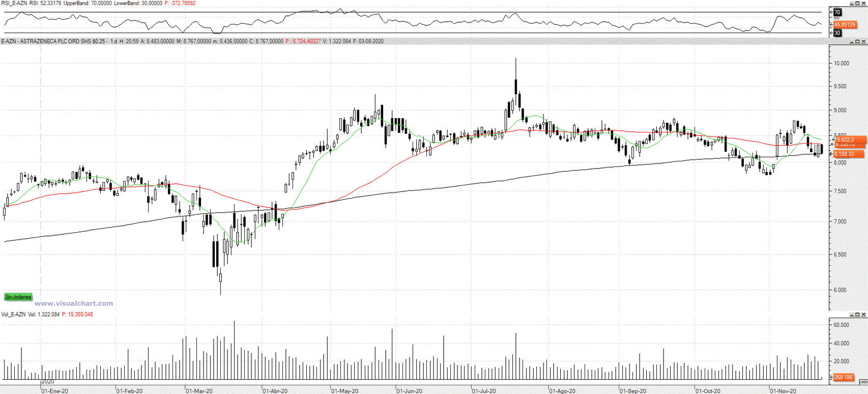The height and width of the screenshot is (394, 868).
Task: Close the RSI_E-AZN indicator pane
Action: coord(863,3)
